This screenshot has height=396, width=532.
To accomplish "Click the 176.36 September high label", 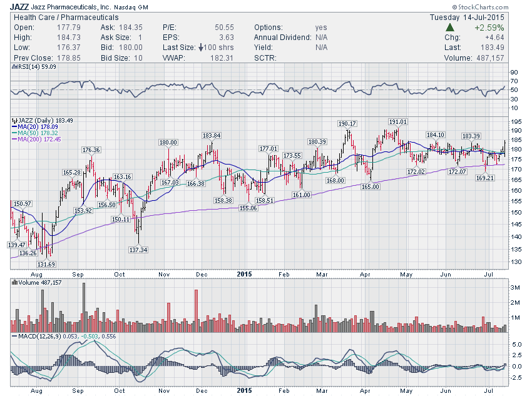I will tap(91, 150).
